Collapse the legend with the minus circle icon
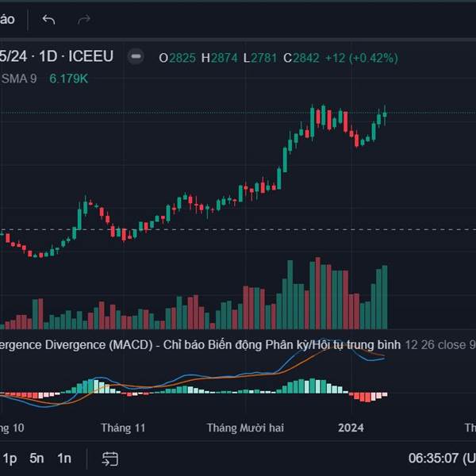 point(136,57)
